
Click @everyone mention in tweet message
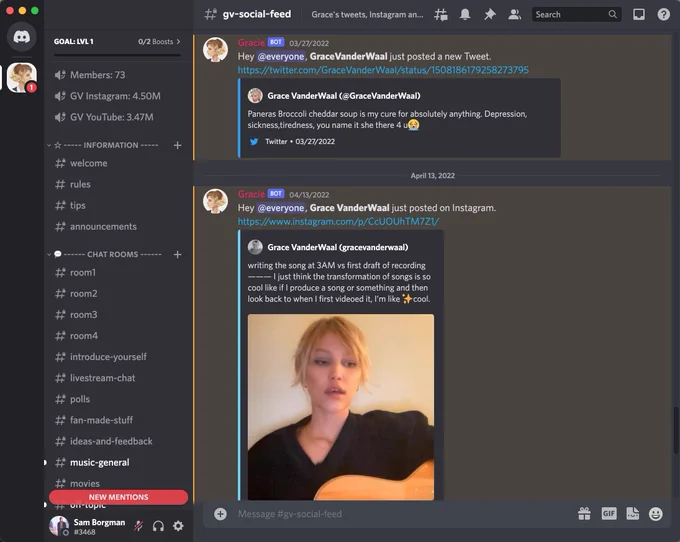(x=281, y=56)
